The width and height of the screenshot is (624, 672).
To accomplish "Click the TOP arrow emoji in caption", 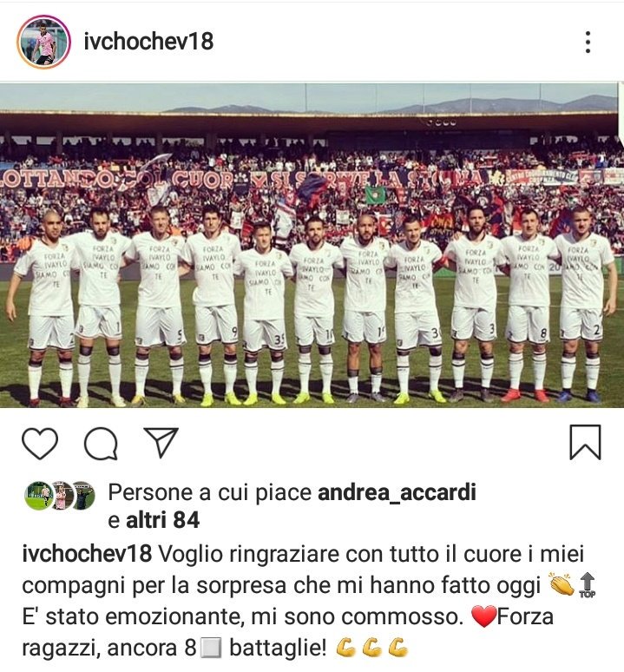I will [x=588, y=584].
